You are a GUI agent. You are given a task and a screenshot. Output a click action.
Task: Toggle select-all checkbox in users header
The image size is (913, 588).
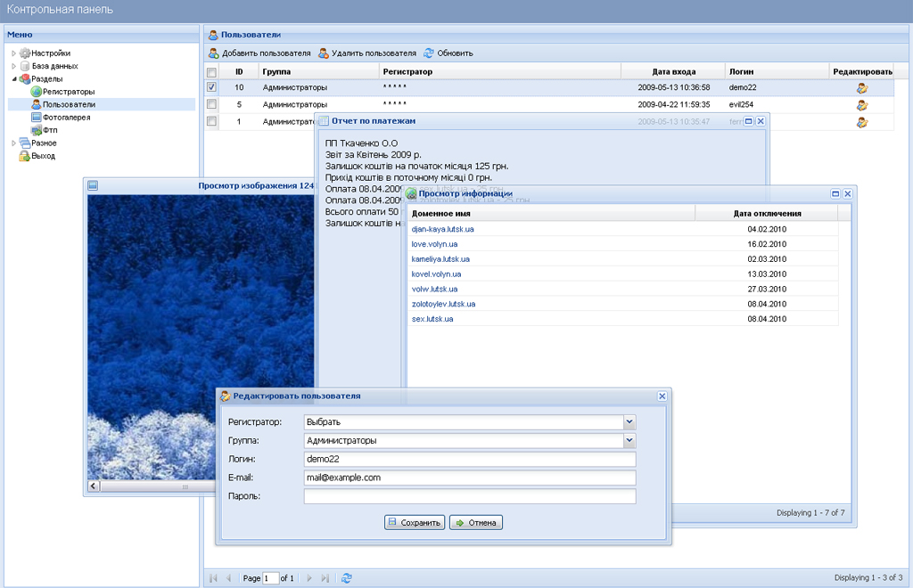point(211,72)
